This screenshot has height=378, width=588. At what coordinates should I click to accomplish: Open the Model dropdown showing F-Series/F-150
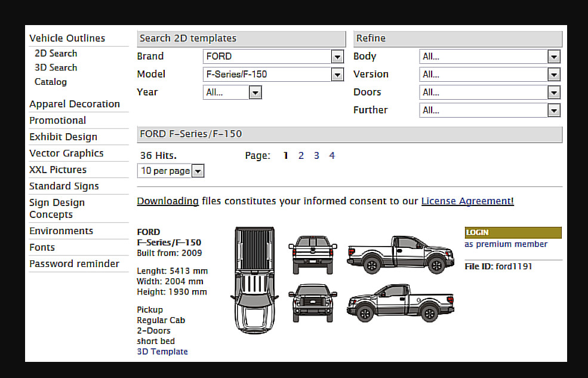273,74
